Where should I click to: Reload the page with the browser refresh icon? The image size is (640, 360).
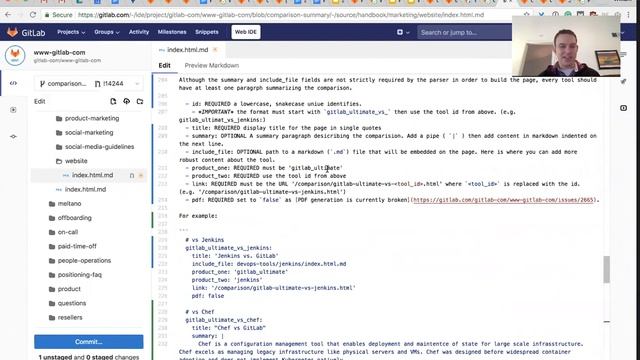click(x=33, y=15)
